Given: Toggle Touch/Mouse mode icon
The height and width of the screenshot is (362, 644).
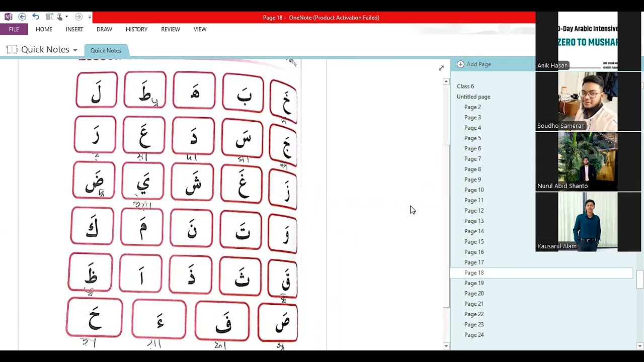Looking at the screenshot, I should tap(59, 17).
